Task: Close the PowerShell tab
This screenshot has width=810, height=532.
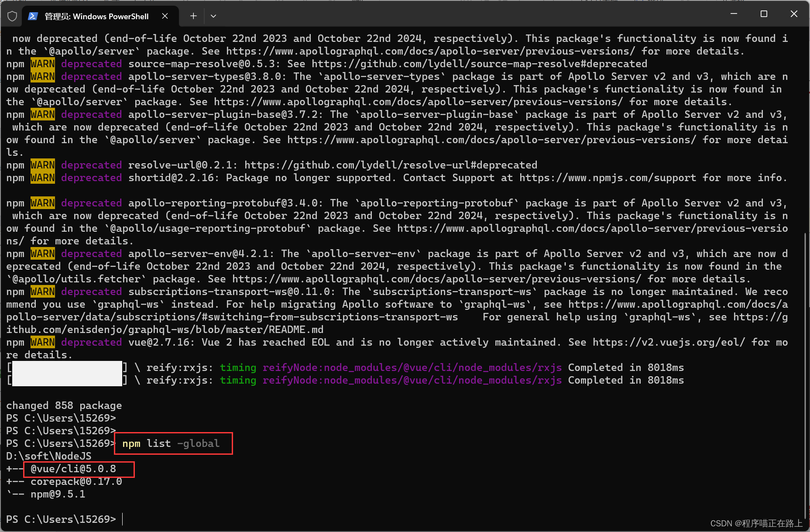Action: 165,16
